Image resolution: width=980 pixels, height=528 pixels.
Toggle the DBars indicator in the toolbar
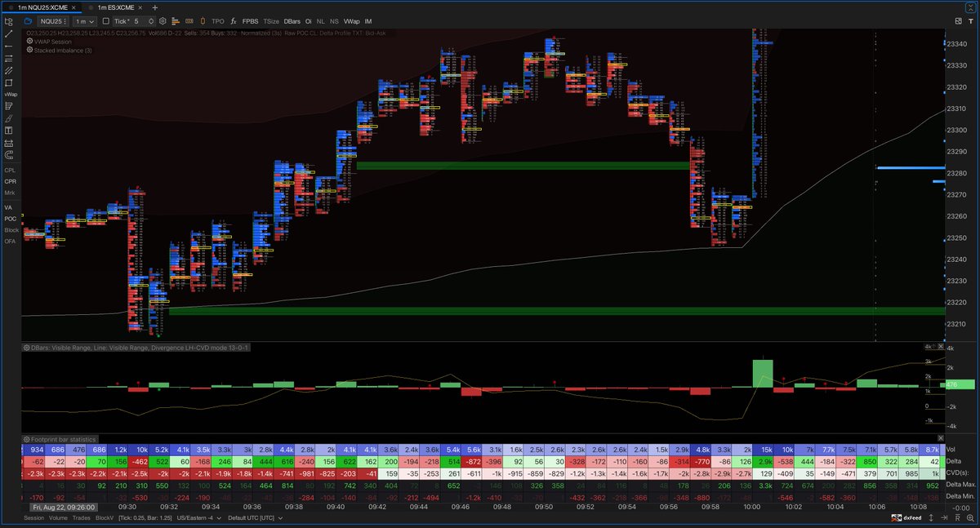pyautogui.click(x=292, y=21)
